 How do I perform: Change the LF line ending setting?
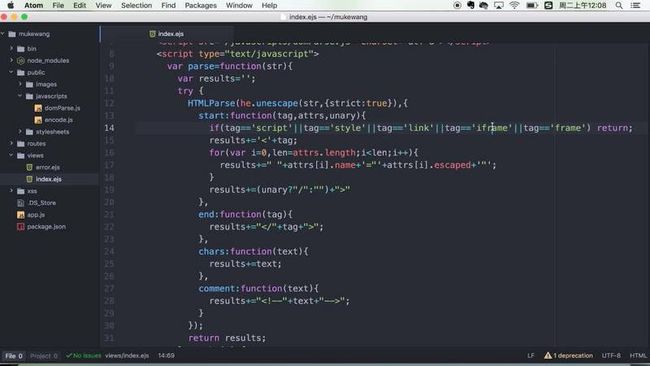(531, 356)
